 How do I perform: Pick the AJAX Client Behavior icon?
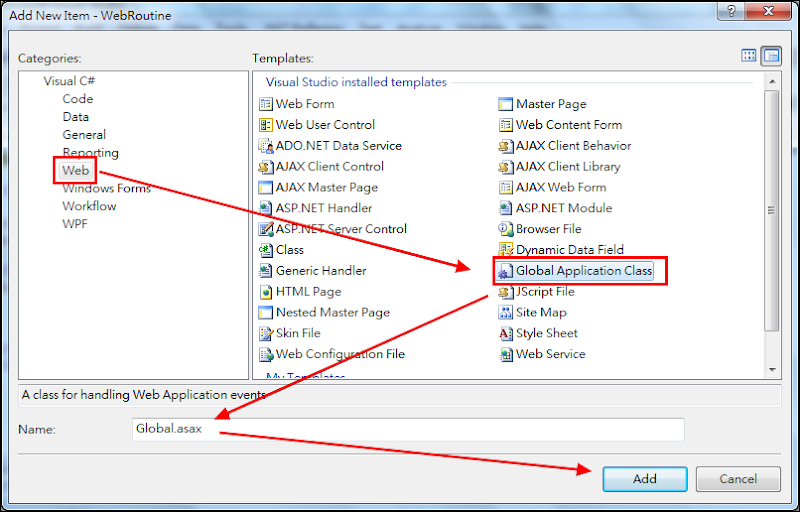tap(505, 146)
